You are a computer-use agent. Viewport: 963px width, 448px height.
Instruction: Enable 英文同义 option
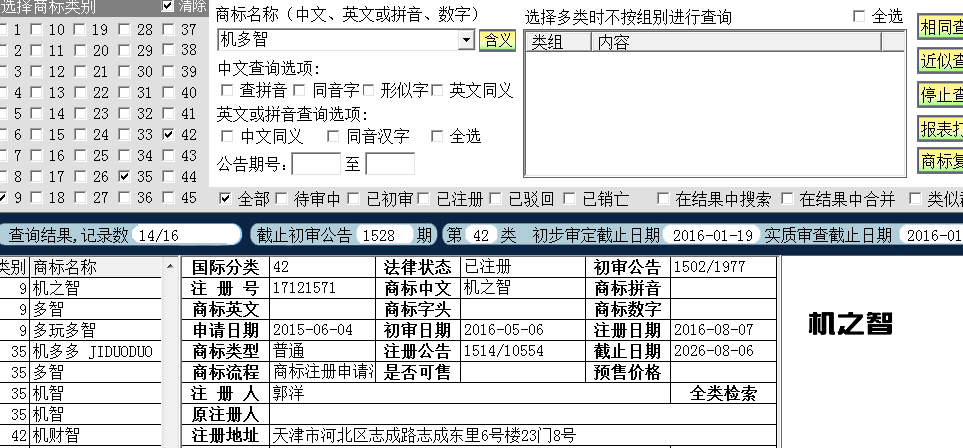[437, 90]
